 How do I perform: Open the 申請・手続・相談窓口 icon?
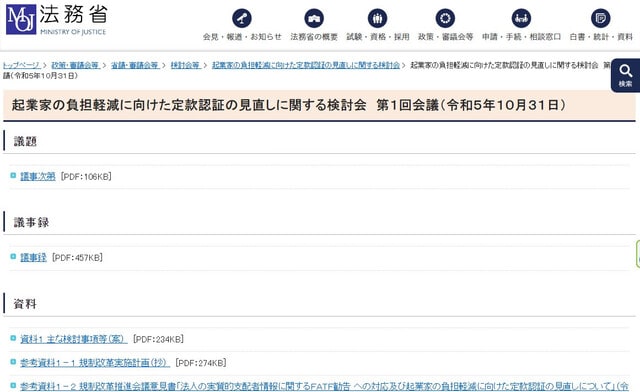[521, 18]
